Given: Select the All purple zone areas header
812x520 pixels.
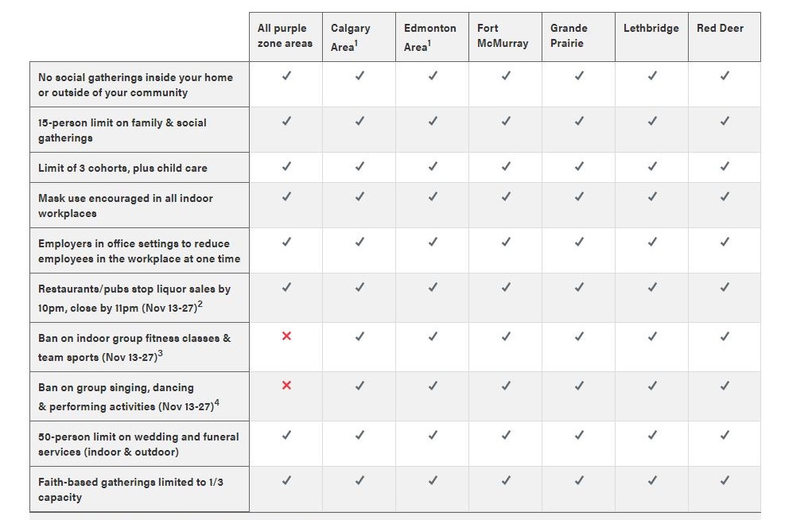Looking at the screenshot, I should tap(285, 36).
